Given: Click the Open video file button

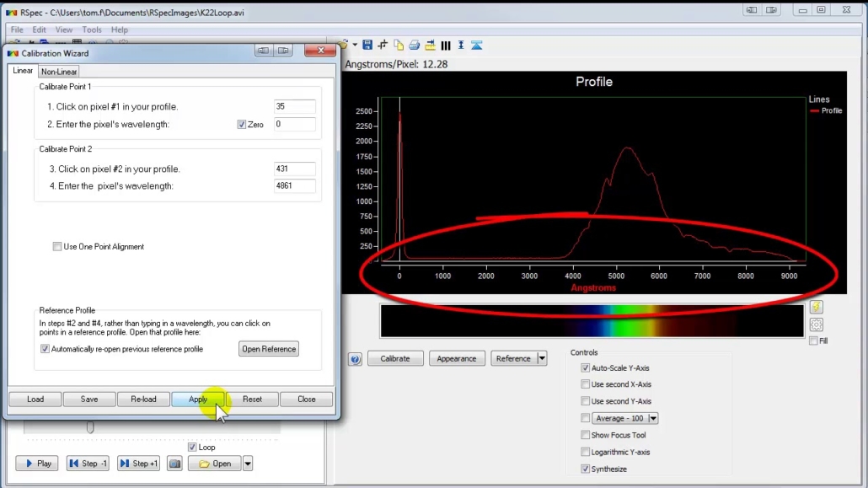Looking at the screenshot, I should click(x=215, y=464).
